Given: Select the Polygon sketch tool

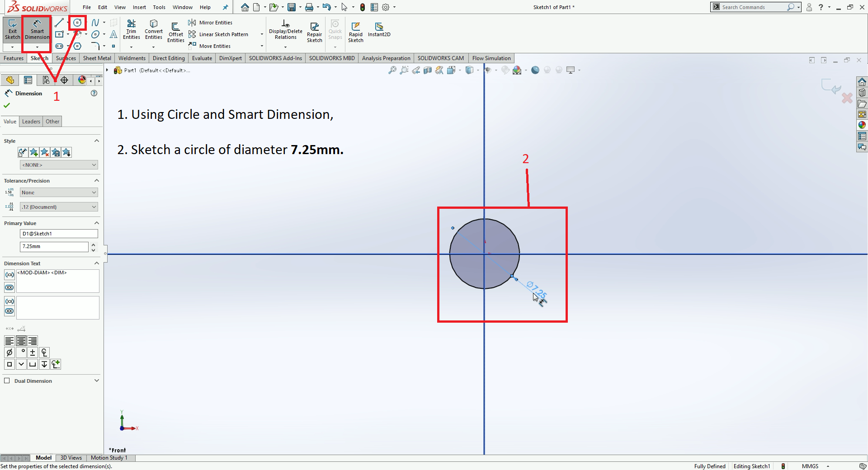Looking at the screenshot, I should pyautogui.click(x=78, y=46).
